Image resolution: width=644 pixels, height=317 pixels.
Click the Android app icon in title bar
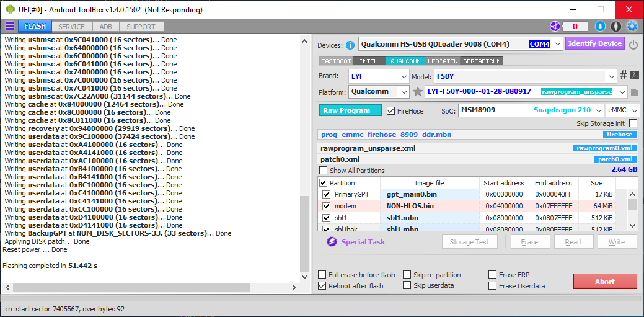coord(10,9)
